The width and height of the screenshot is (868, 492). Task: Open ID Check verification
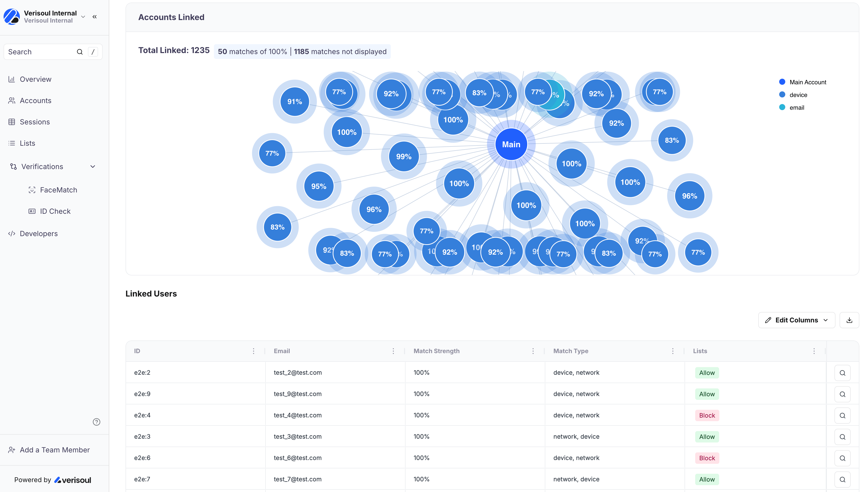coord(55,211)
